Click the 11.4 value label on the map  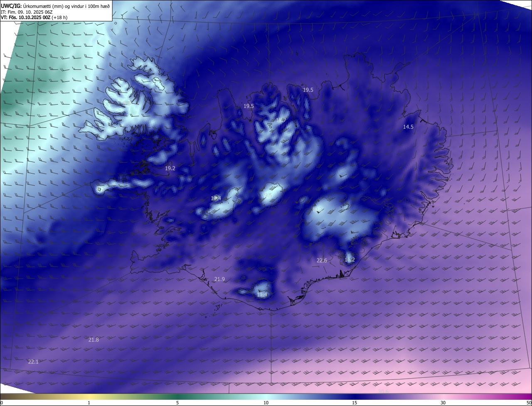pyautogui.click(x=262, y=295)
